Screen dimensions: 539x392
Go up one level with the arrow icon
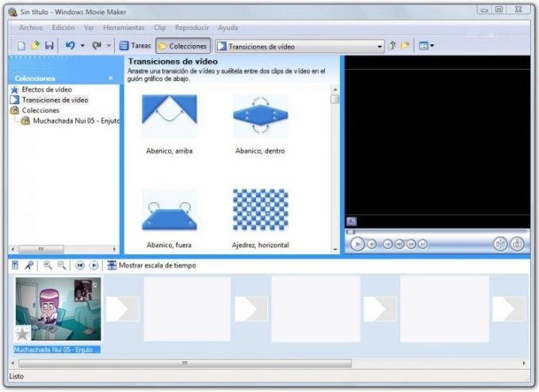click(x=392, y=46)
